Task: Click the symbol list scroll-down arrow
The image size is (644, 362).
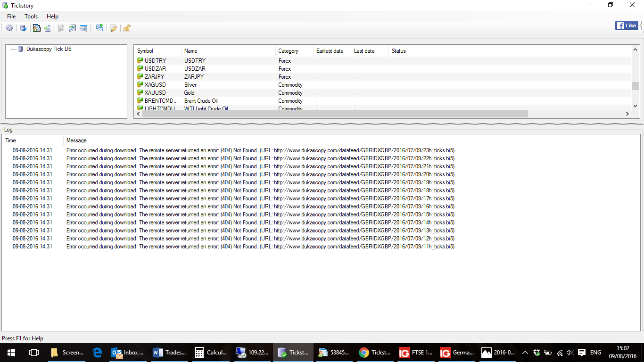Action: (635, 107)
